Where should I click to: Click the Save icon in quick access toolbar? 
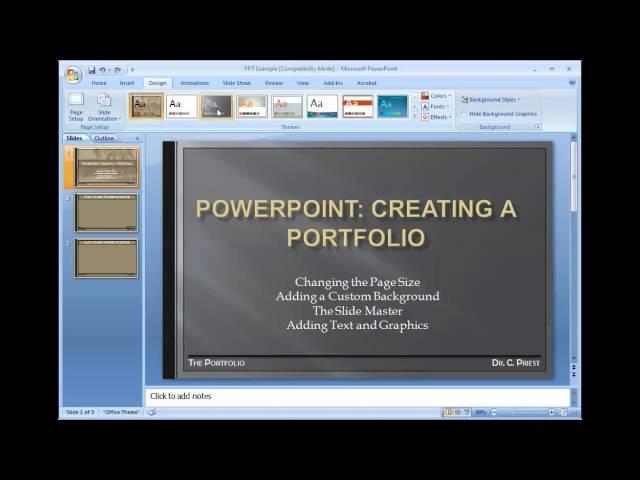coord(92,70)
